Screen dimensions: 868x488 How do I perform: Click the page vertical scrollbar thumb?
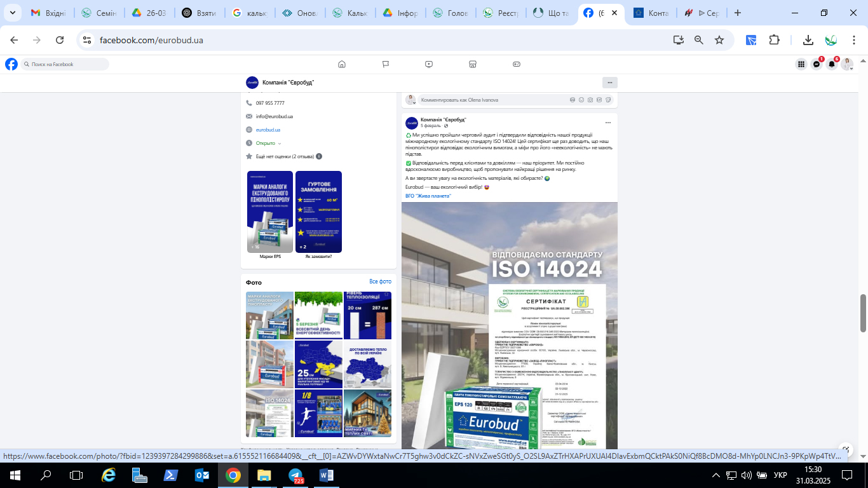click(x=863, y=313)
